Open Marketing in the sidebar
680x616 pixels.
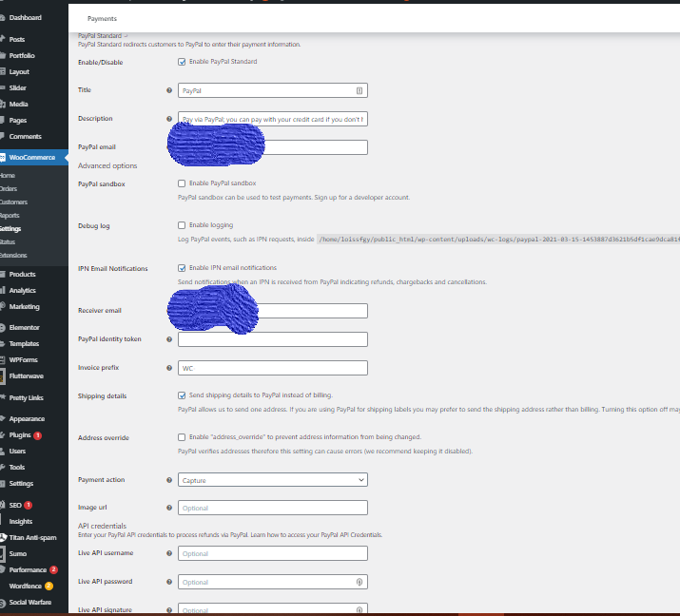click(25, 306)
